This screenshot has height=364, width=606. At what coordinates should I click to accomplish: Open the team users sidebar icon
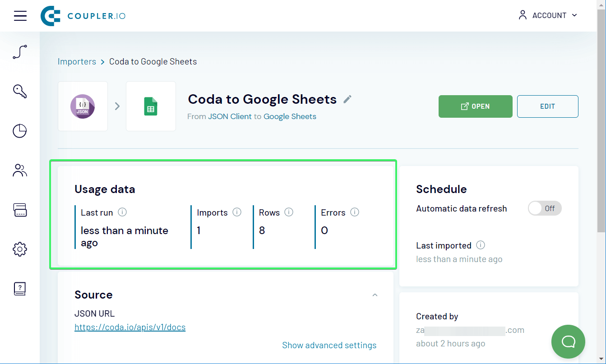click(20, 170)
